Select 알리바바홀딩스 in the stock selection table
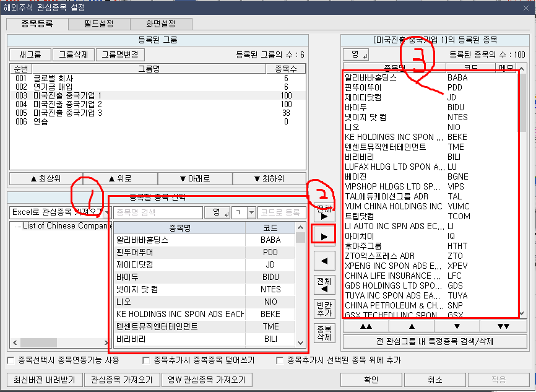 pos(204,240)
